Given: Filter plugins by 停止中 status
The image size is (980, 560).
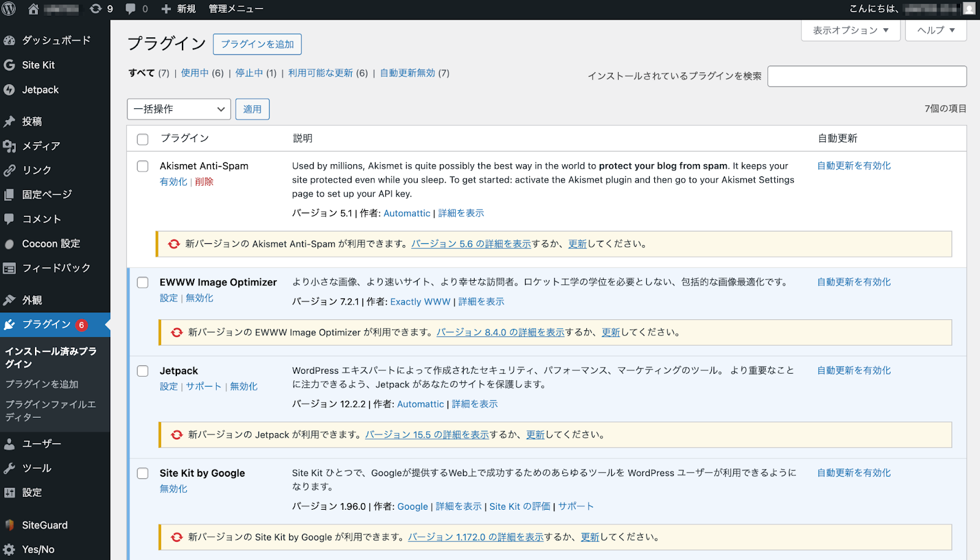Looking at the screenshot, I should 249,72.
